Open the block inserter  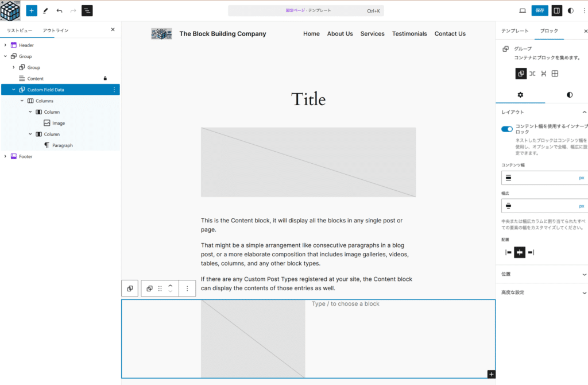tap(32, 10)
